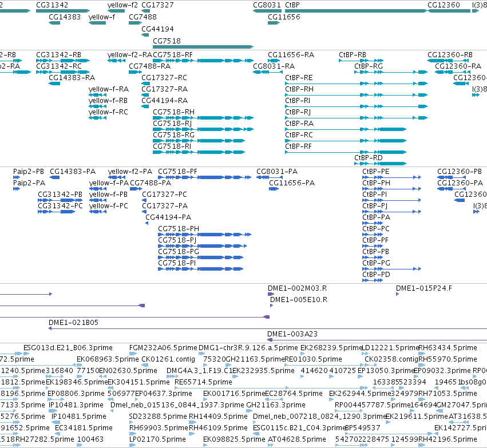
Task: Click the CG7488-RA transcript label
Action: pyautogui.click(x=150, y=66)
